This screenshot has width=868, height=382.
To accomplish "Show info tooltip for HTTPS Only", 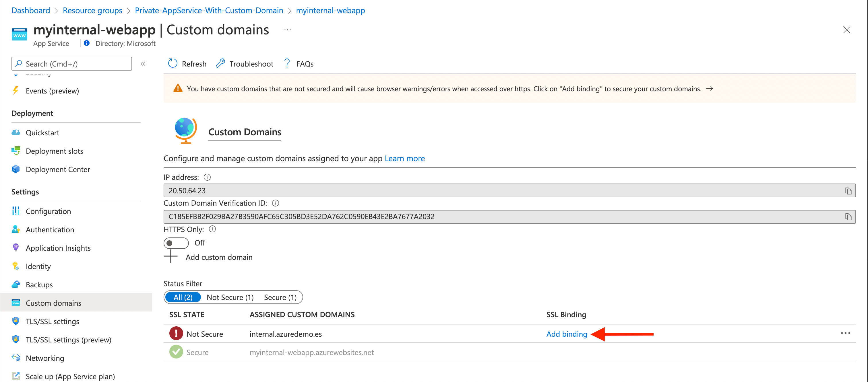I will (x=212, y=229).
